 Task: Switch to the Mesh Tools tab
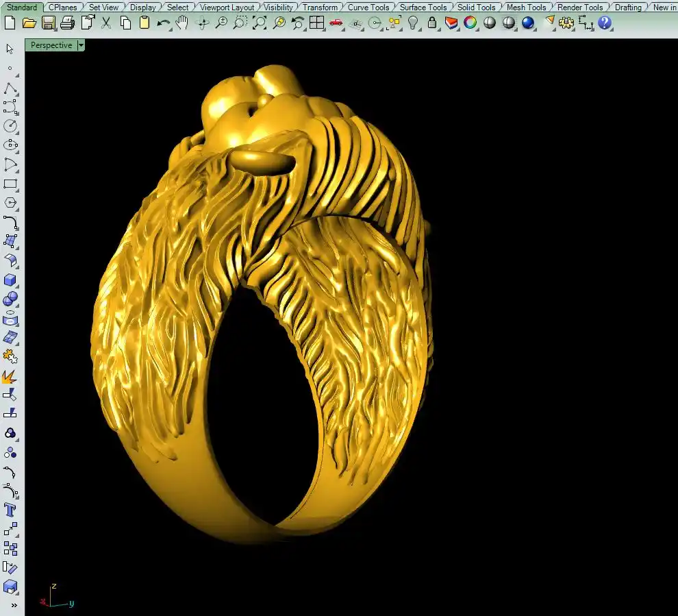pyautogui.click(x=526, y=8)
